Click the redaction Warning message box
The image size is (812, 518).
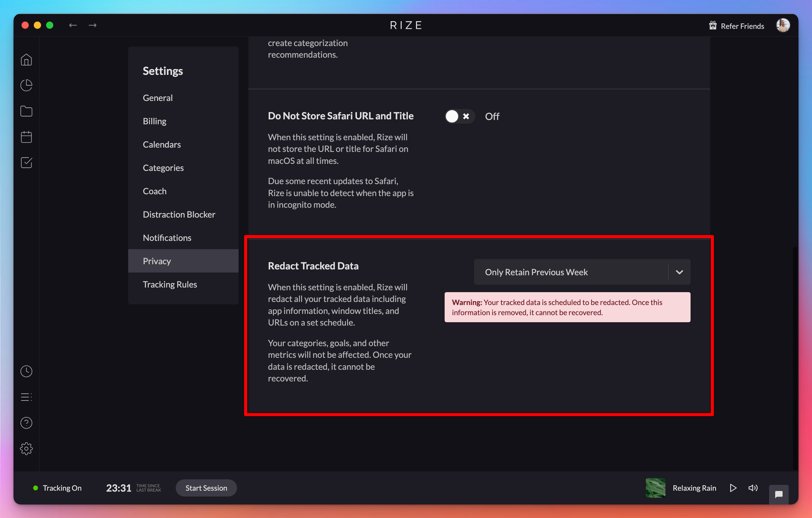(x=567, y=307)
